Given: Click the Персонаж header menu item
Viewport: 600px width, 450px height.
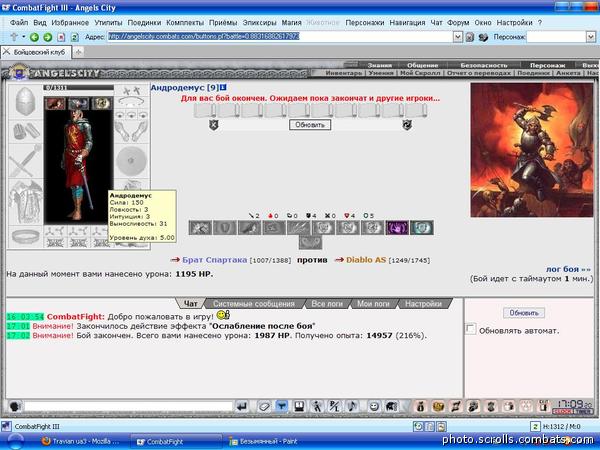Looking at the screenshot, I should (547, 65).
